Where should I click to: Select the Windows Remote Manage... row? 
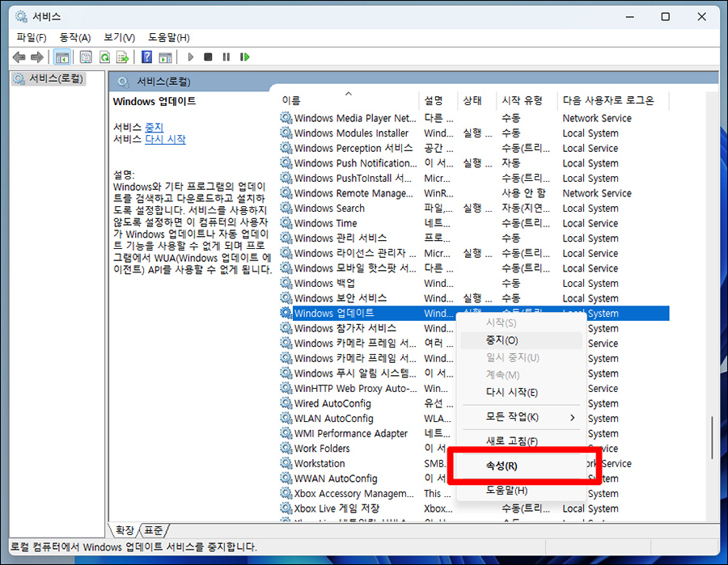[474, 193]
